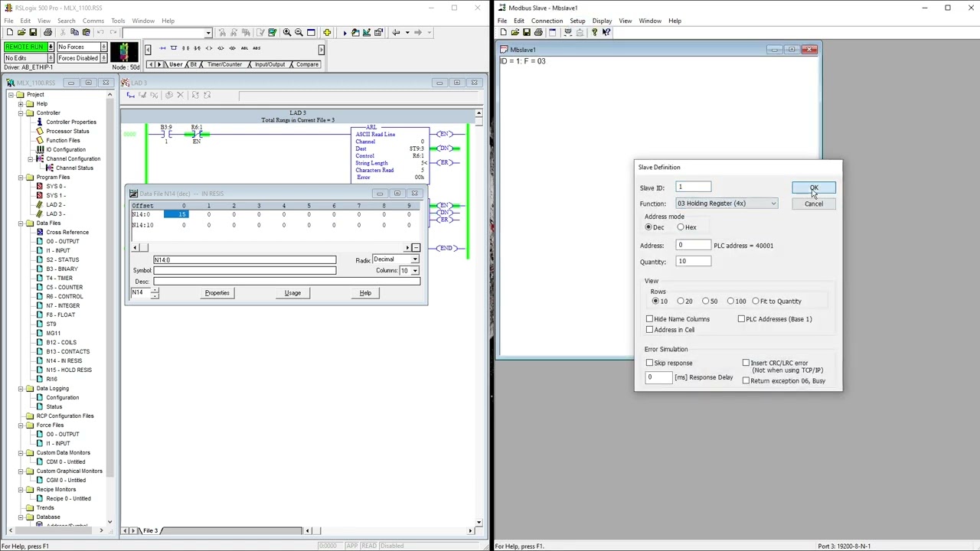Click the Back arrow in RSLogix toolbar
The image size is (980, 551).
(x=396, y=32)
